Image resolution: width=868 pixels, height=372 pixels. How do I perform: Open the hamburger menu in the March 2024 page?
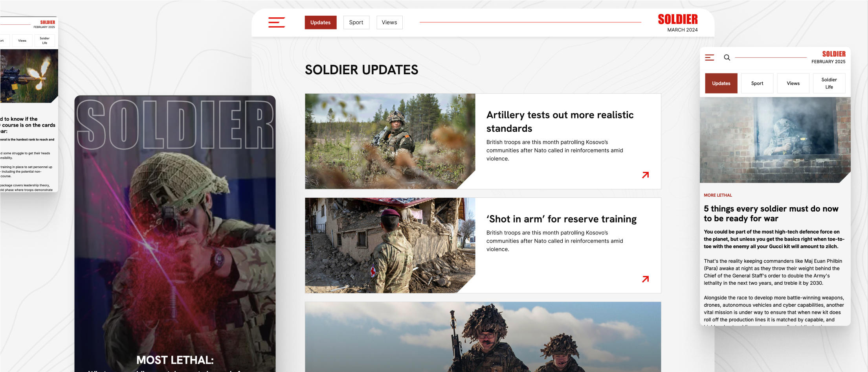[277, 22]
